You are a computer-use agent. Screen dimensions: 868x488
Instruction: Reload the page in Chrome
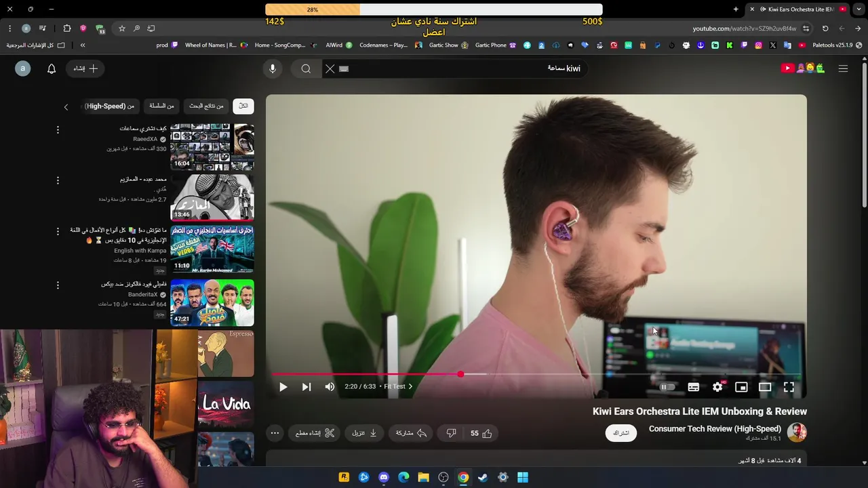click(x=825, y=28)
